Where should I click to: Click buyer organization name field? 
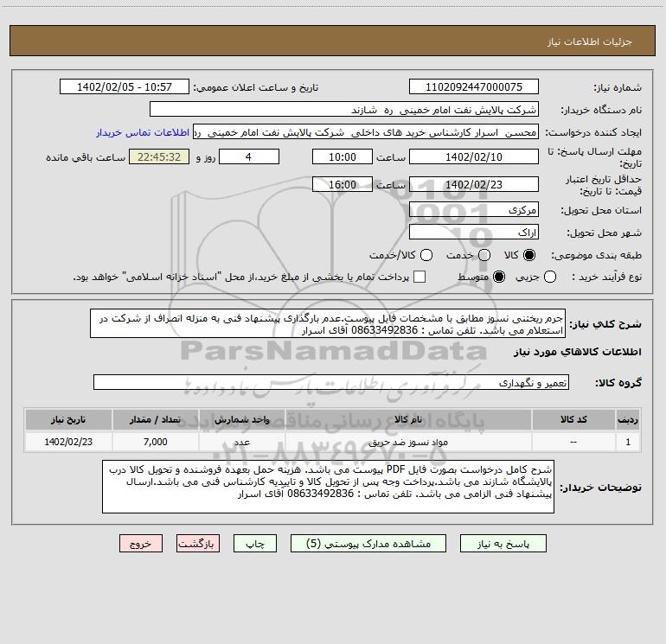click(x=344, y=110)
